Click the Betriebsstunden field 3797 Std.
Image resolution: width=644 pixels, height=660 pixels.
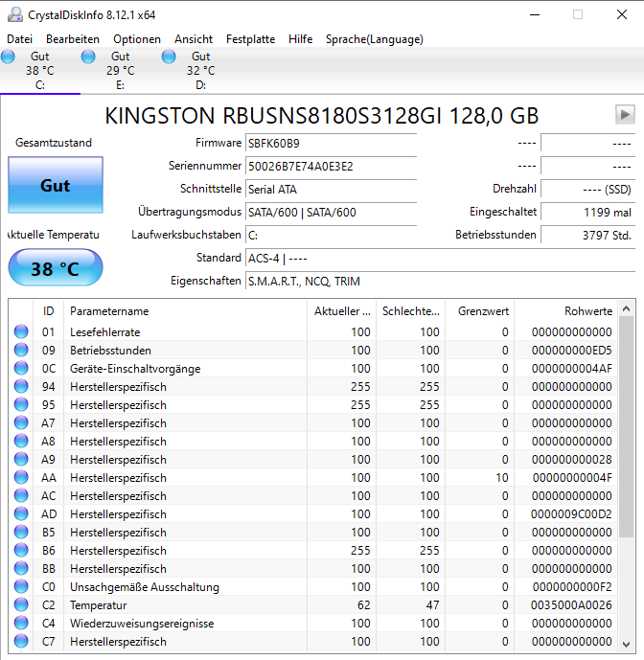[588, 236]
